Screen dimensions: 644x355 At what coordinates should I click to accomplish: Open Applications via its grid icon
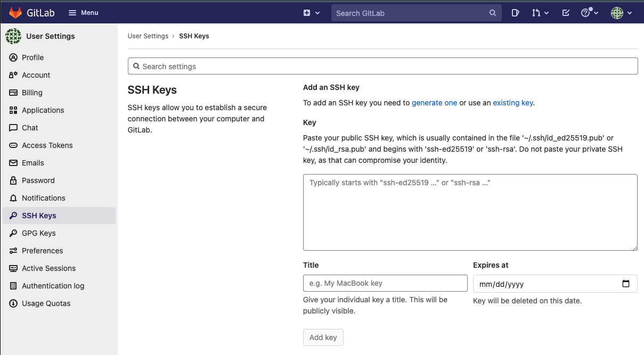click(13, 110)
